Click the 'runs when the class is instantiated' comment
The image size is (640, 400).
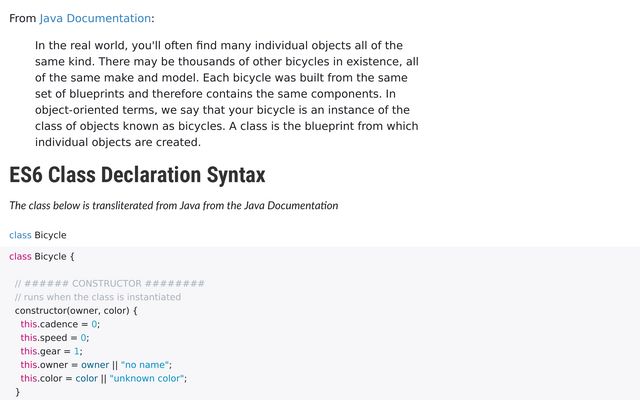(x=98, y=297)
